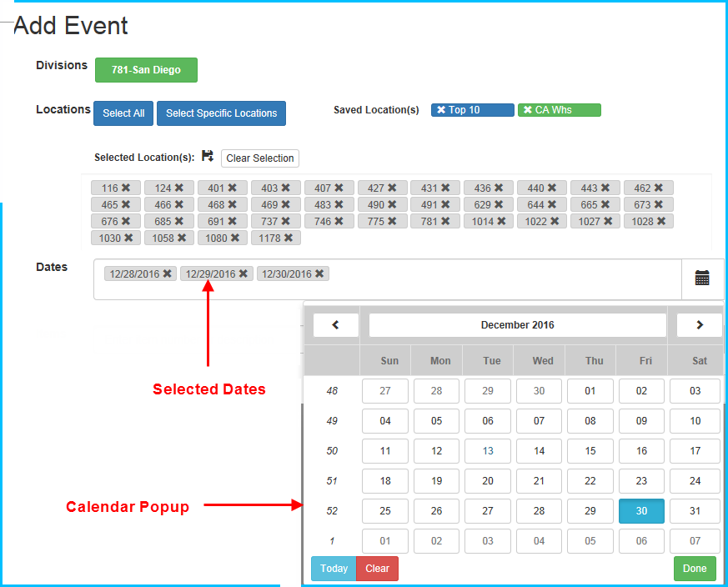
Task: Remove location 781 with its X icon
Action: point(444,221)
